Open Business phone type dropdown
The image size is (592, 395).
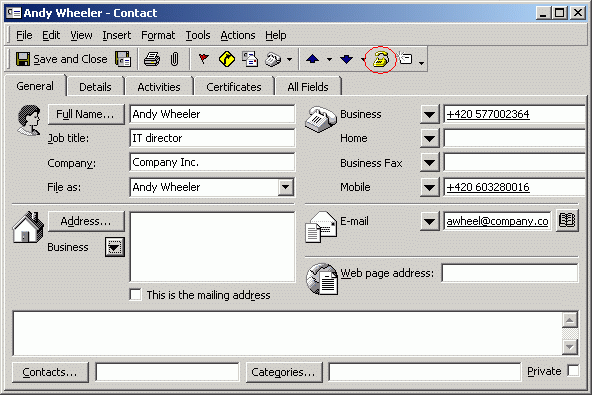pyautogui.click(x=429, y=114)
